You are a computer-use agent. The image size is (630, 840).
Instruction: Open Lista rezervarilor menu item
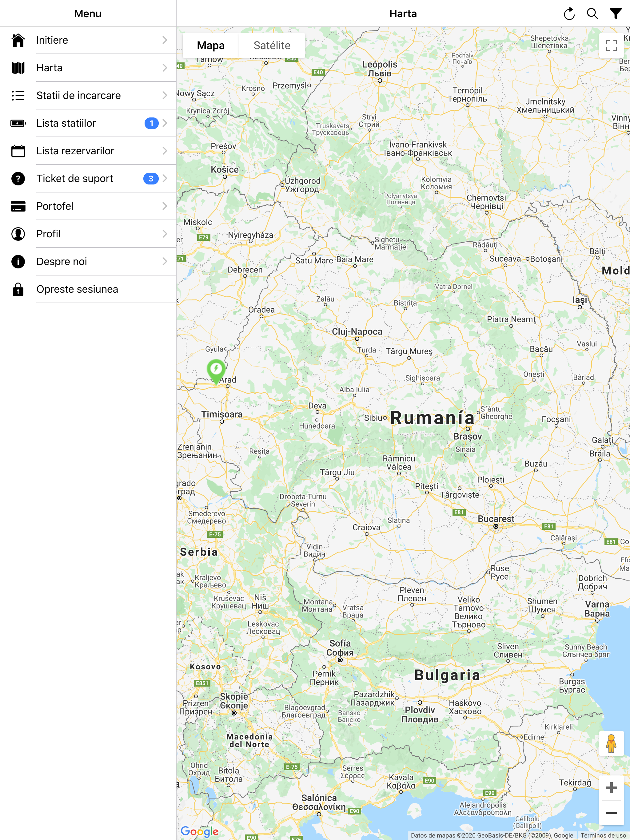[88, 151]
